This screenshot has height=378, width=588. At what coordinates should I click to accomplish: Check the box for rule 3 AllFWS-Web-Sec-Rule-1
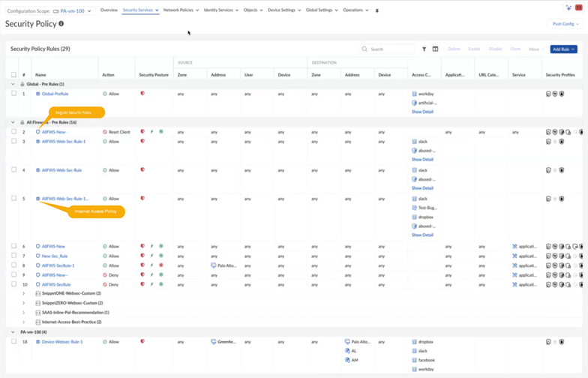(x=13, y=142)
